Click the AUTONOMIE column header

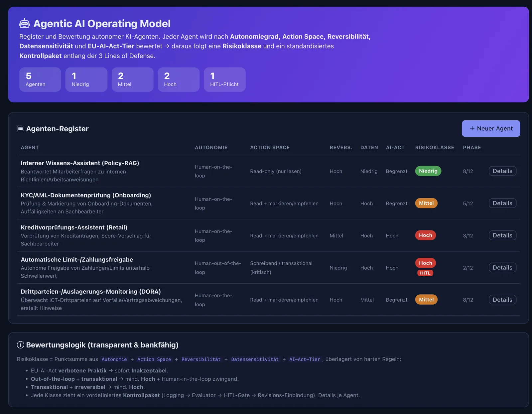[211, 147]
